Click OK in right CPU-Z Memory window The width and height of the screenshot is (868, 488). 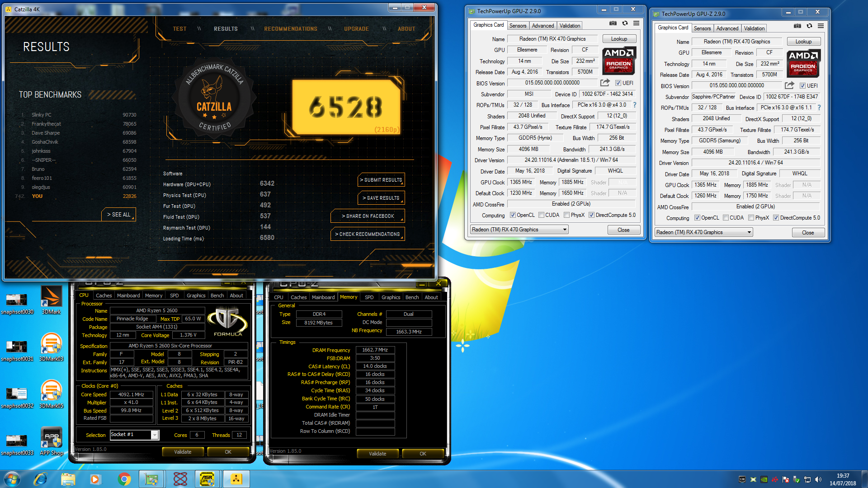[x=423, y=454]
